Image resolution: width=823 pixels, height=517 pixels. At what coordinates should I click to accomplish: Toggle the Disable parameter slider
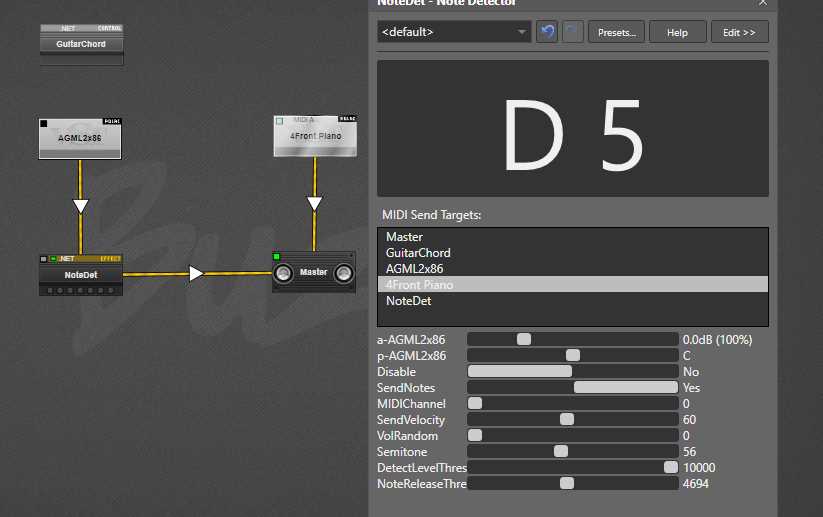tap(520, 372)
